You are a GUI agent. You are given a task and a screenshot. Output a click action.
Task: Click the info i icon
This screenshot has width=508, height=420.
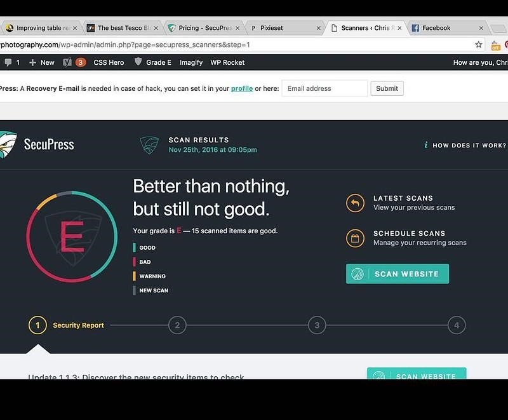(425, 145)
